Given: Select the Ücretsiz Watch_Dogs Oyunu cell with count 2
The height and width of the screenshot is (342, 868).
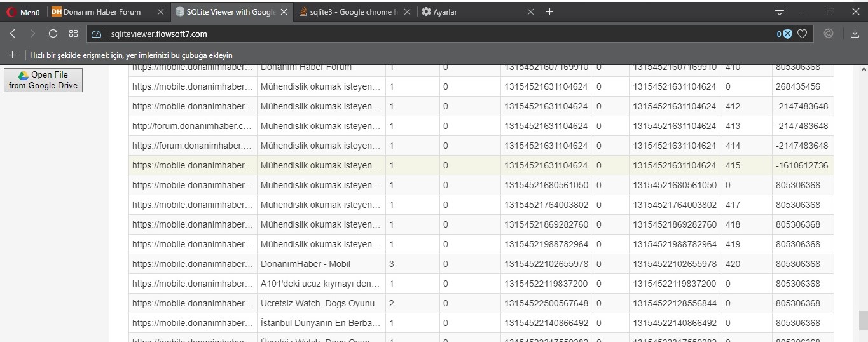Looking at the screenshot, I should 321,303.
